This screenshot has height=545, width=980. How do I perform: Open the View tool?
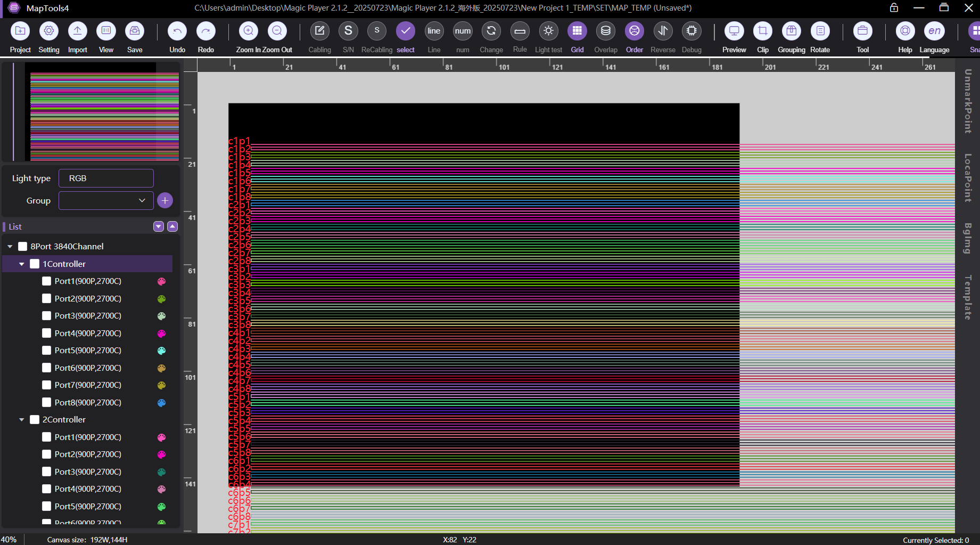[x=106, y=31]
